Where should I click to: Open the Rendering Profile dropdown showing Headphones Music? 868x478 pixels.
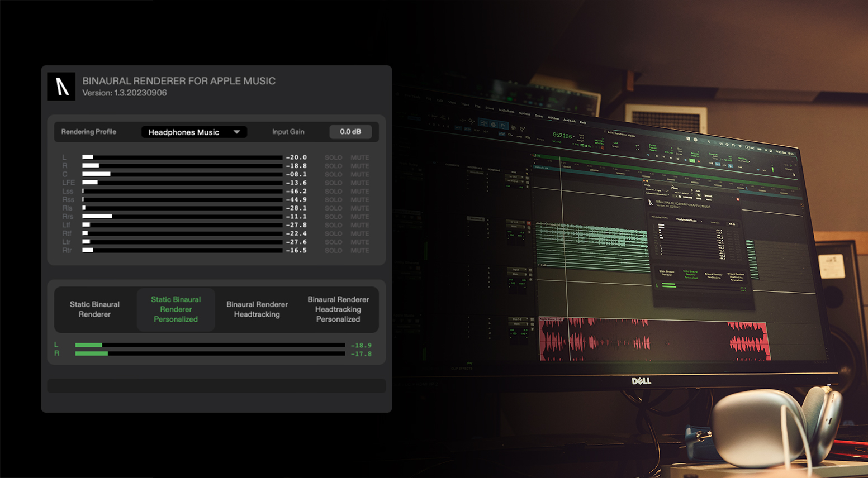(194, 132)
